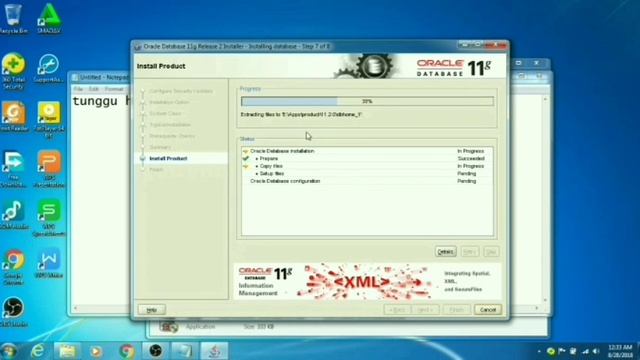Launch the blue arrow file app desktop icon
This screenshot has width=640, height=360.
(13, 169)
